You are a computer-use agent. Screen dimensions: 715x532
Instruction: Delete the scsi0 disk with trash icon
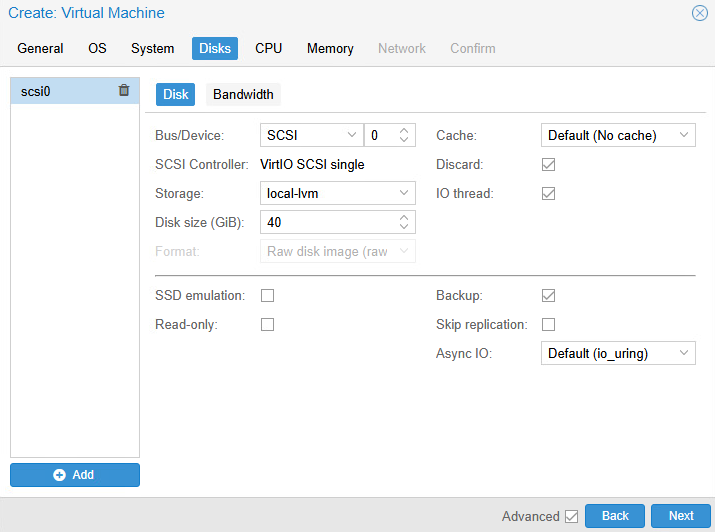(x=124, y=90)
